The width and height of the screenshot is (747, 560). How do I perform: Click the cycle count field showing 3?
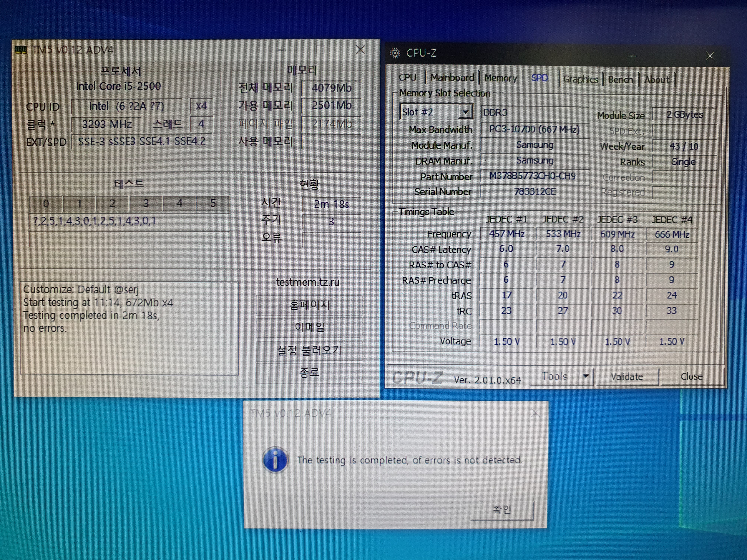(x=331, y=222)
